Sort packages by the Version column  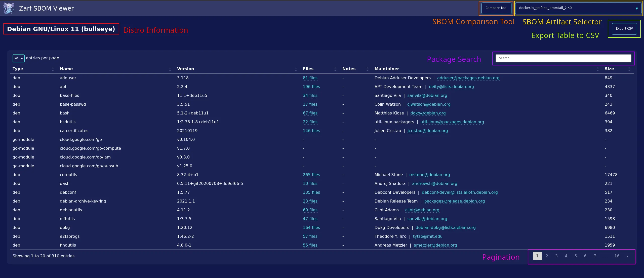coord(296,69)
